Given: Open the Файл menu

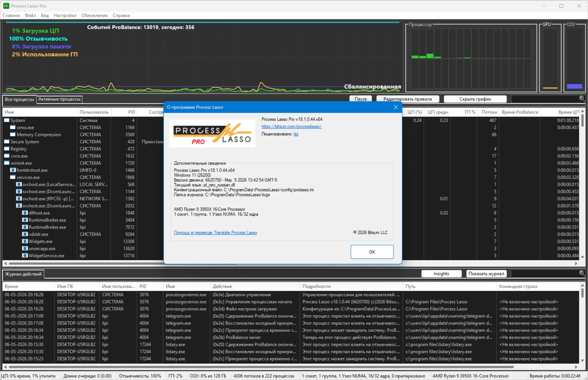Looking at the screenshot, I should point(30,16).
